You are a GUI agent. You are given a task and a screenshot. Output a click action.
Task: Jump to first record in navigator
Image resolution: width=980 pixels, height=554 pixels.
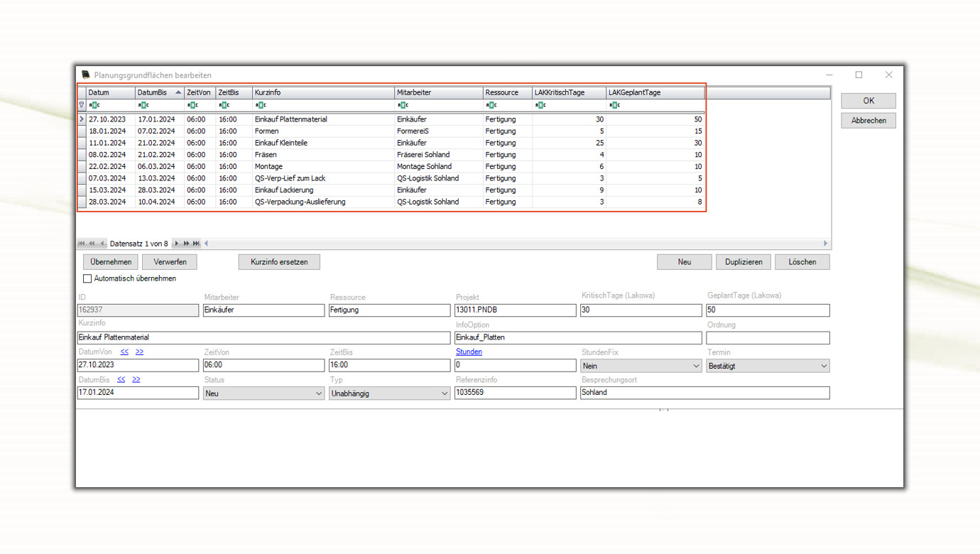coord(82,244)
